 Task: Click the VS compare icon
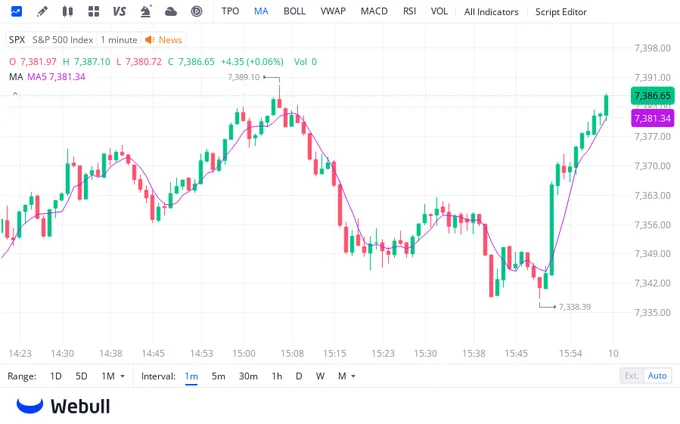119,11
